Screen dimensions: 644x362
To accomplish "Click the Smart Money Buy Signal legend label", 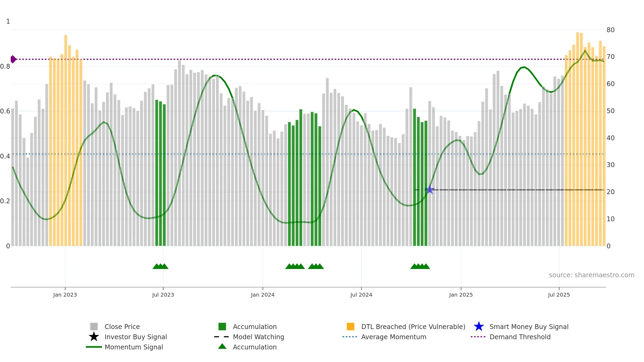I will pos(529,327).
